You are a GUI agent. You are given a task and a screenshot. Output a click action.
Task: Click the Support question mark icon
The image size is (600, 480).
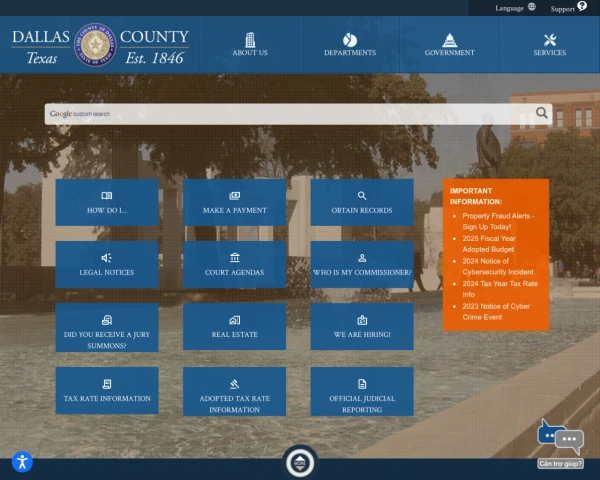(582, 6)
